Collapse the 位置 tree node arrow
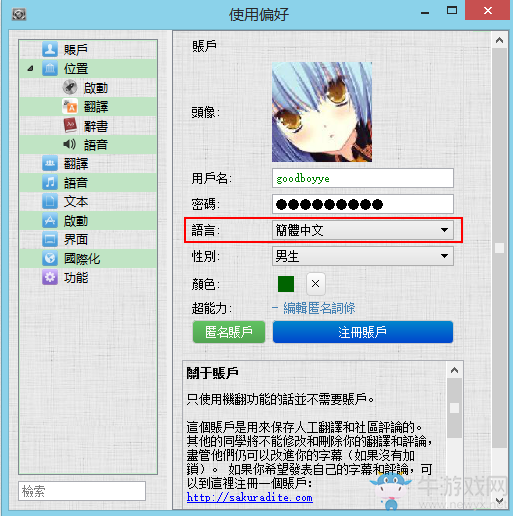 pos(30,69)
